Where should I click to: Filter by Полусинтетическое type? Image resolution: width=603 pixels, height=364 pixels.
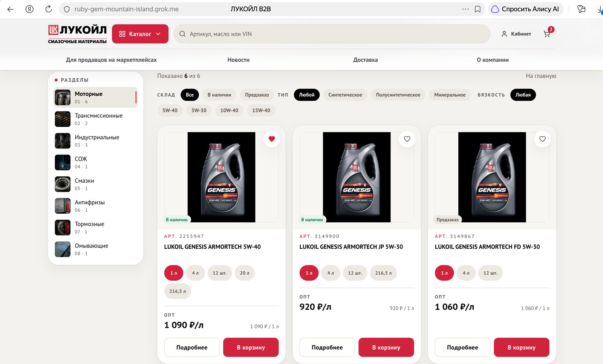(x=398, y=95)
